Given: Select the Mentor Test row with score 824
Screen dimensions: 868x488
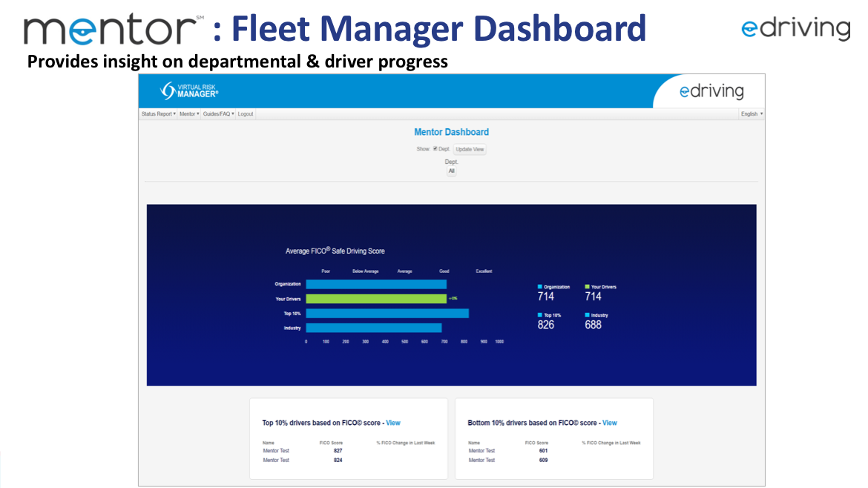Looking at the screenshot, I should click(349, 461).
